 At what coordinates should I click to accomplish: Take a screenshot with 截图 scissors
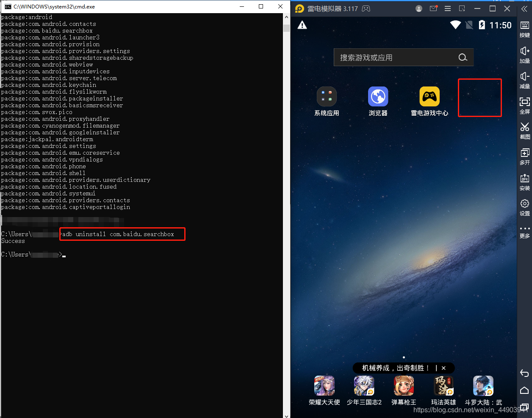click(x=525, y=131)
